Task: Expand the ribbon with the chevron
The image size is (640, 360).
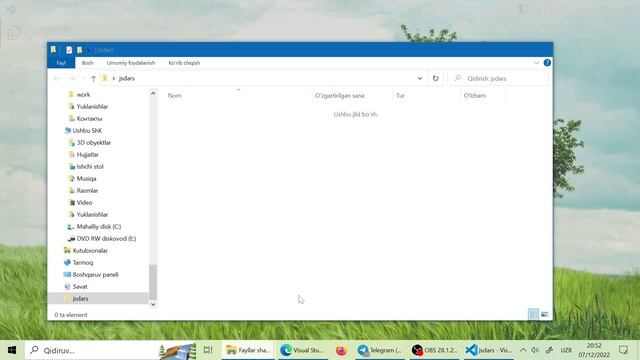Action: pyautogui.click(x=536, y=63)
